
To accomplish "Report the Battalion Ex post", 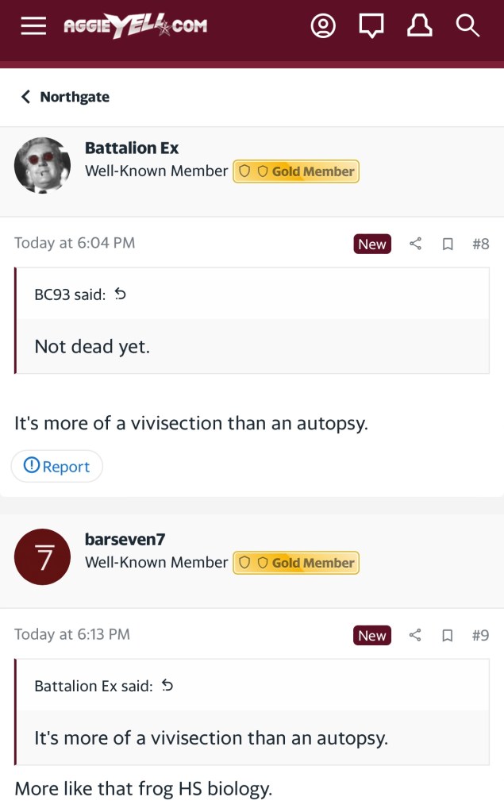I will click(57, 467).
